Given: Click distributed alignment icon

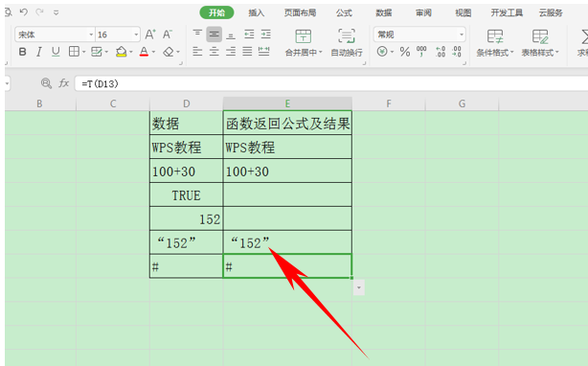Looking at the screenshot, I should click(x=264, y=52).
